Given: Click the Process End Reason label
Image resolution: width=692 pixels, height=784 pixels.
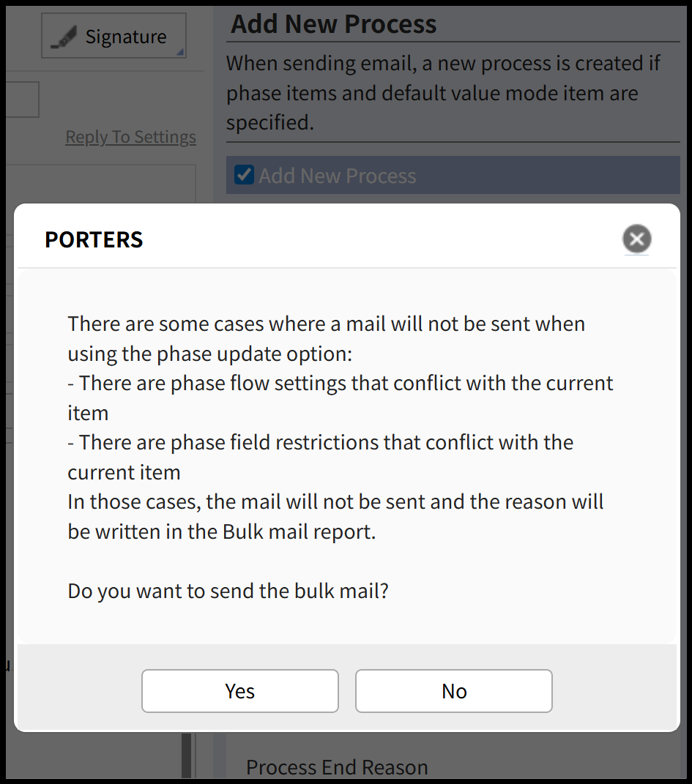Looking at the screenshot, I should tap(337, 767).
